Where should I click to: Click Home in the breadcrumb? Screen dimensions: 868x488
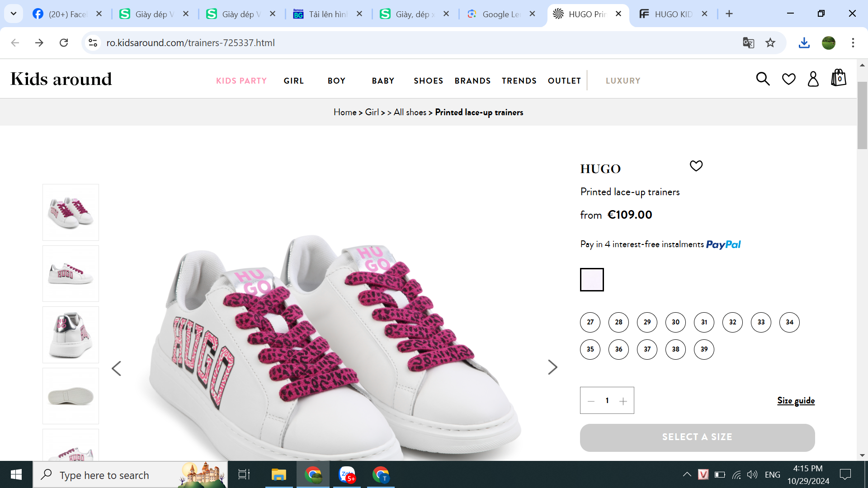click(345, 112)
